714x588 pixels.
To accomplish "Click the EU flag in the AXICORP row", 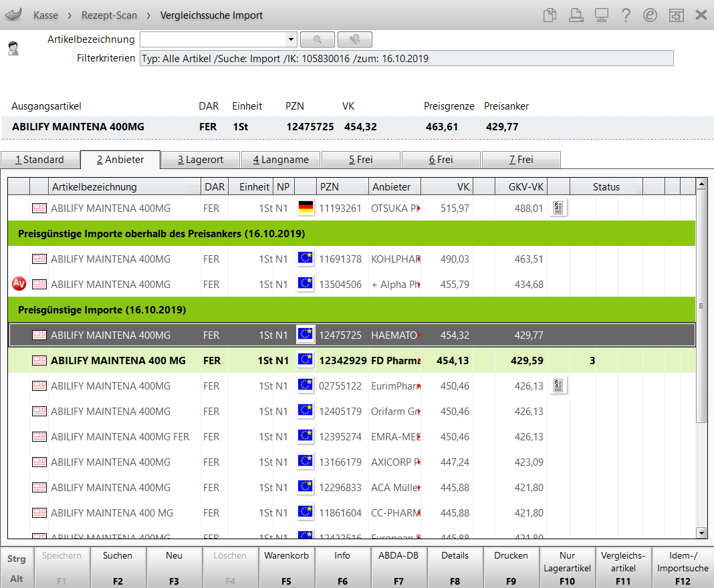I will [305, 462].
